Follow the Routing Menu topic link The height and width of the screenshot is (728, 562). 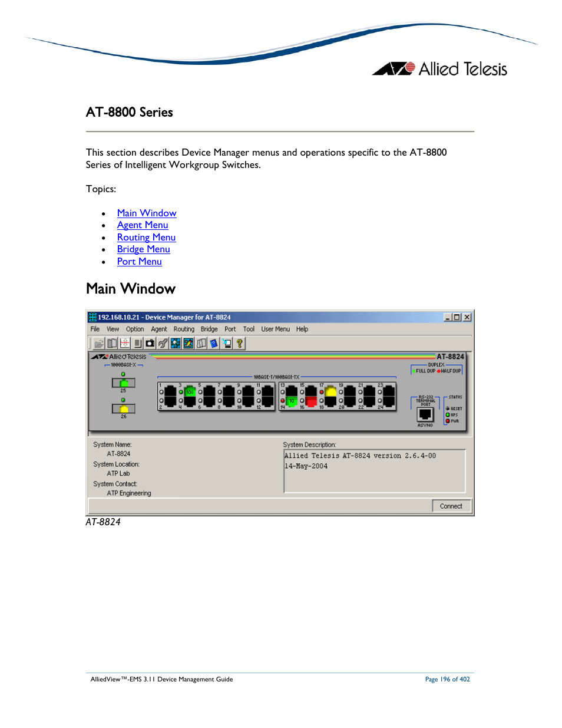(x=146, y=237)
